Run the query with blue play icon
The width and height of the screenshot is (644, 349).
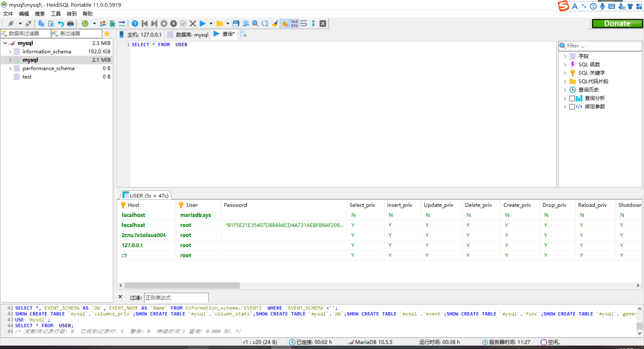pos(203,23)
